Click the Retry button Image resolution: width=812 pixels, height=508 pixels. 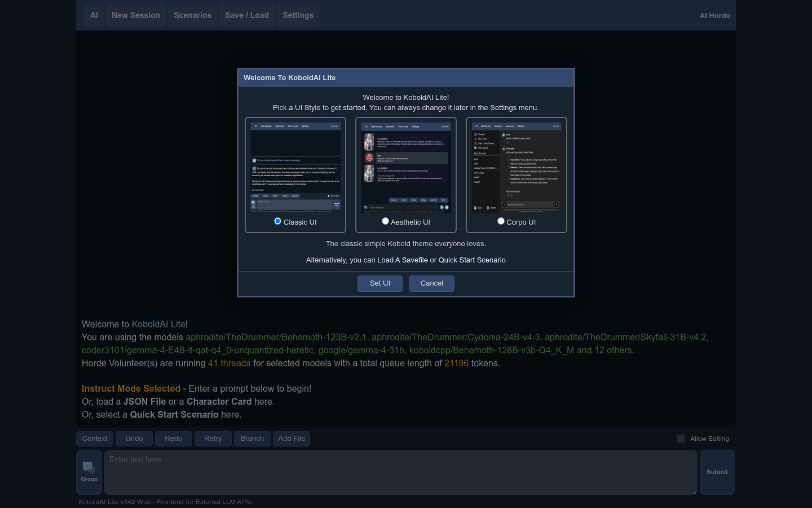(x=213, y=439)
